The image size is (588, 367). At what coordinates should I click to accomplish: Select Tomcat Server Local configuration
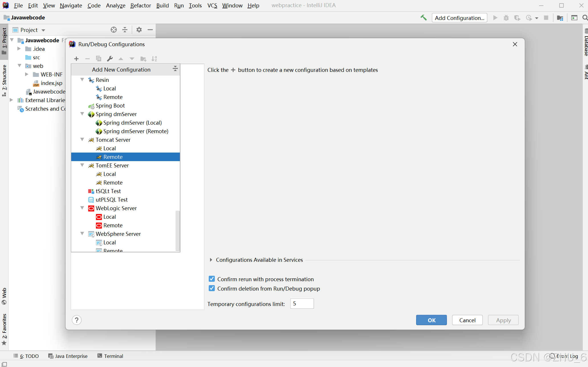pyautogui.click(x=125, y=148)
